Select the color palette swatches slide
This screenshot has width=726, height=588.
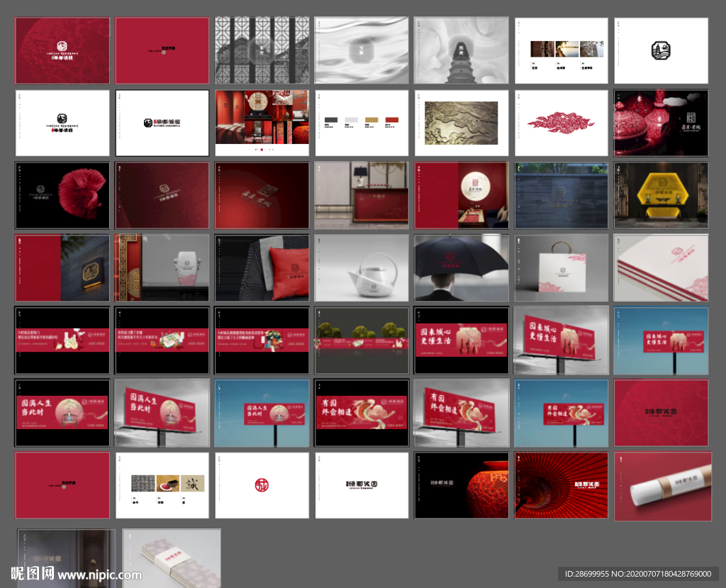pos(362,123)
